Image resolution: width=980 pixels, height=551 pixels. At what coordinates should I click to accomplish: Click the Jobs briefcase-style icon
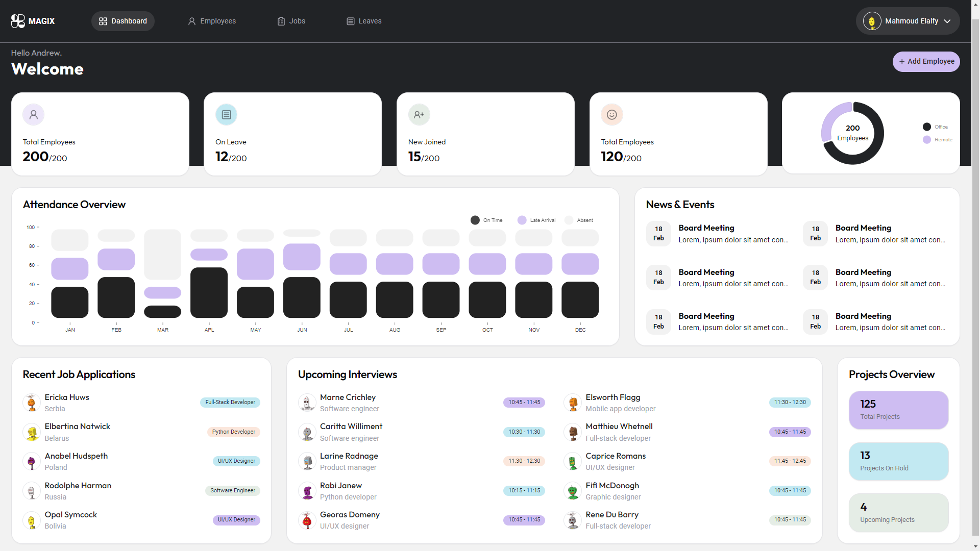pyautogui.click(x=281, y=21)
